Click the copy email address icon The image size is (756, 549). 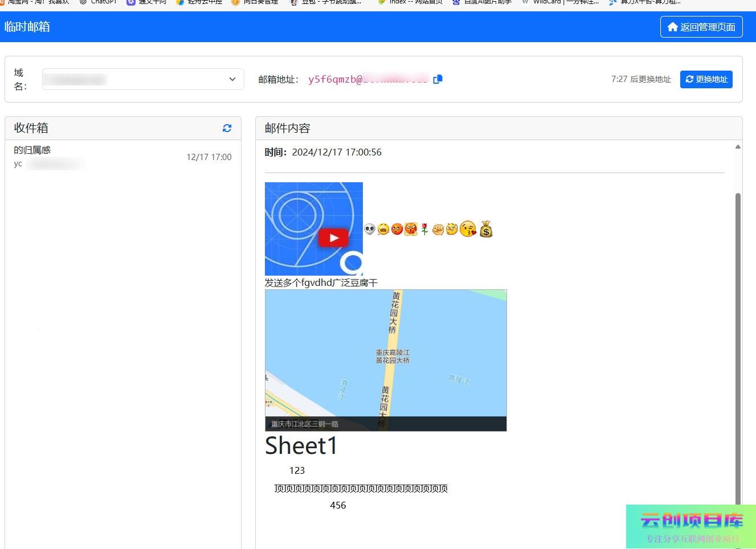tap(438, 79)
